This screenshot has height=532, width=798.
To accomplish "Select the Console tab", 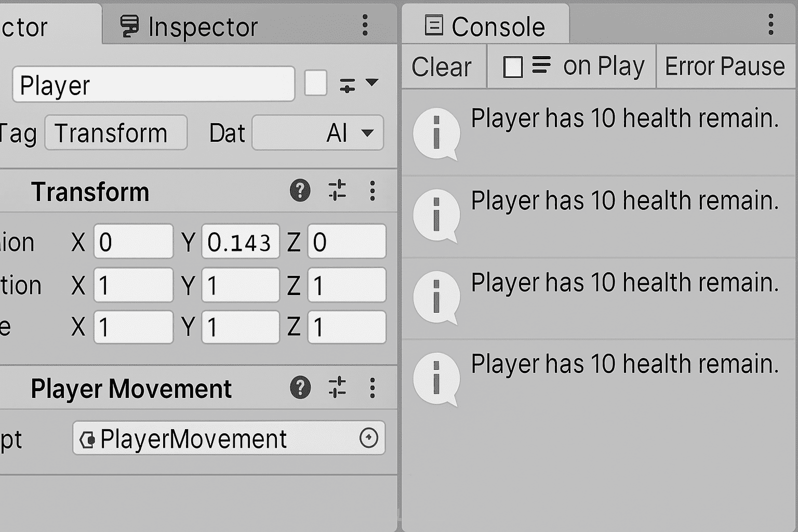I will click(x=485, y=26).
